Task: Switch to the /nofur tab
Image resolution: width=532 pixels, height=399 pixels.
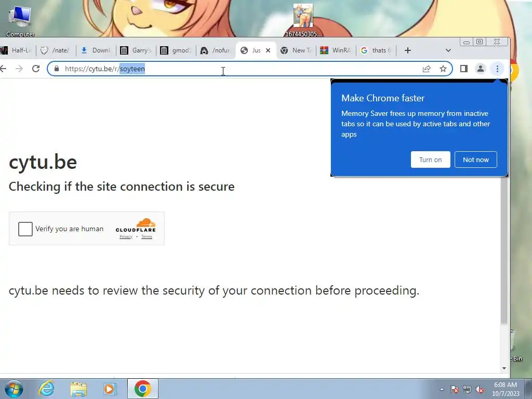Action: 216,50
